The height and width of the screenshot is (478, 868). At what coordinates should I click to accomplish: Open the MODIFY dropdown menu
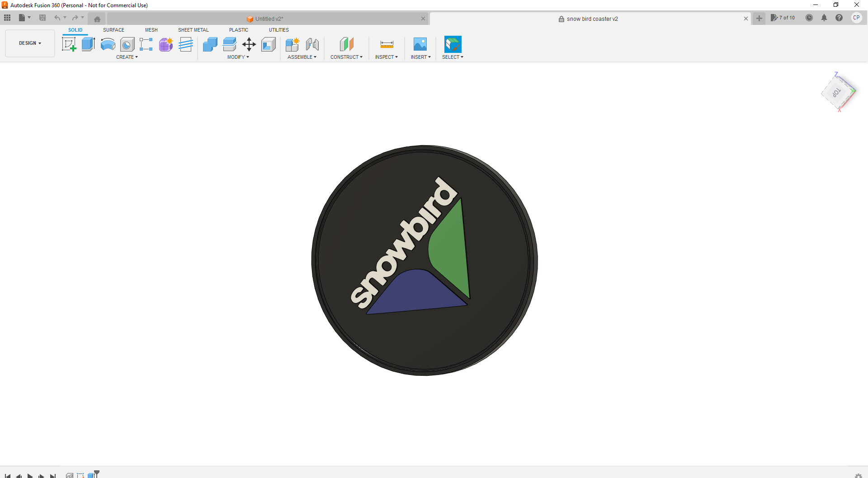tap(238, 57)
